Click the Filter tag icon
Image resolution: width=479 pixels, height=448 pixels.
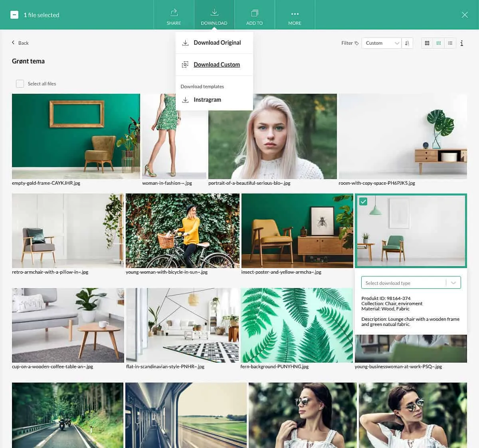(356, 43)
